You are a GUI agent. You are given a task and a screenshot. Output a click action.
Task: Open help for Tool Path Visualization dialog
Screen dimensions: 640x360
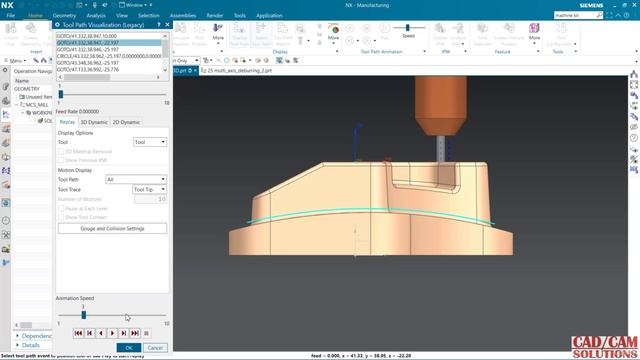(158, 25)
